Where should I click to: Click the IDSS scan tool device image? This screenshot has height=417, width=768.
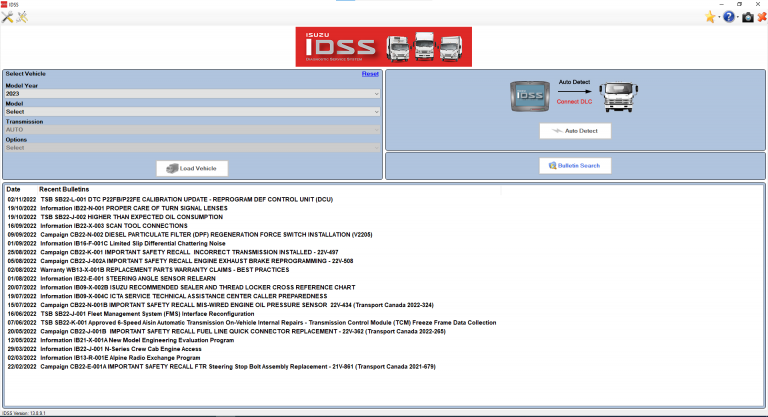(x=529, y=97)
